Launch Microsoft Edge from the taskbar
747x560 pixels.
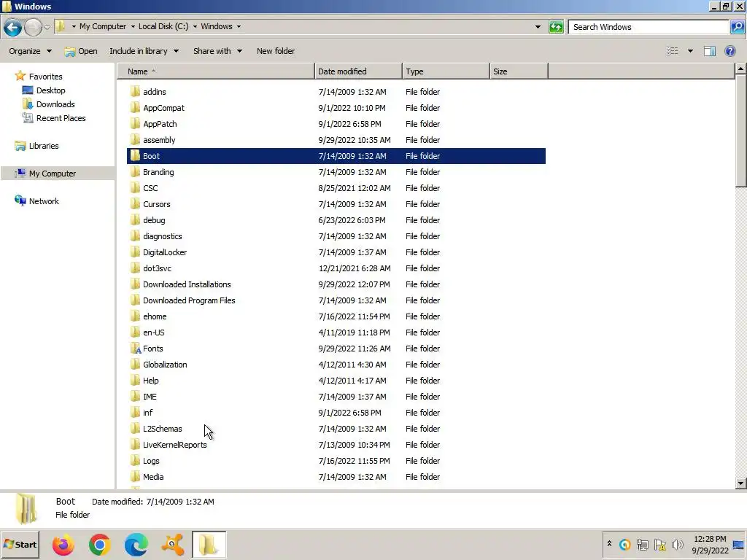click(136, 544)
